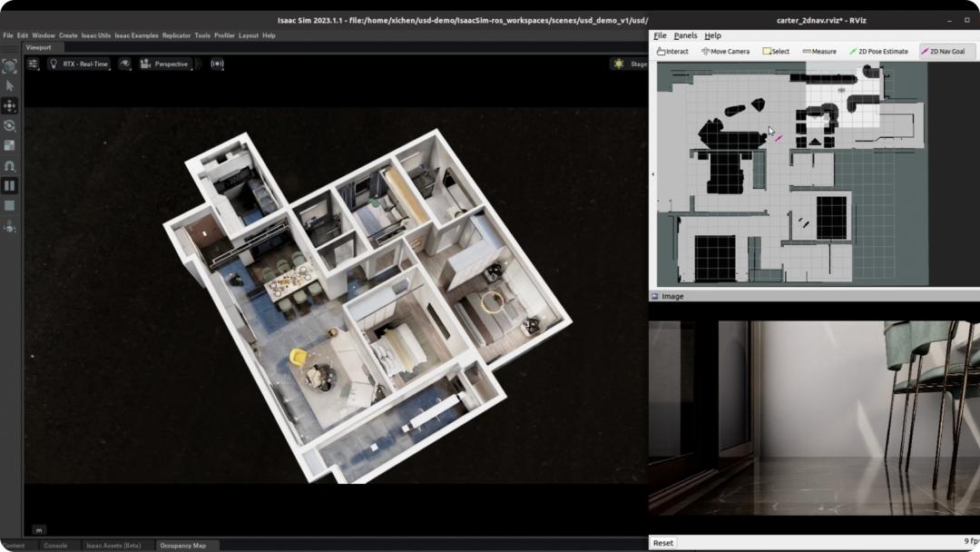Select the Viewport tab
Screen dimensions: 980x552
pyautogui.click(x=39, y=47)
